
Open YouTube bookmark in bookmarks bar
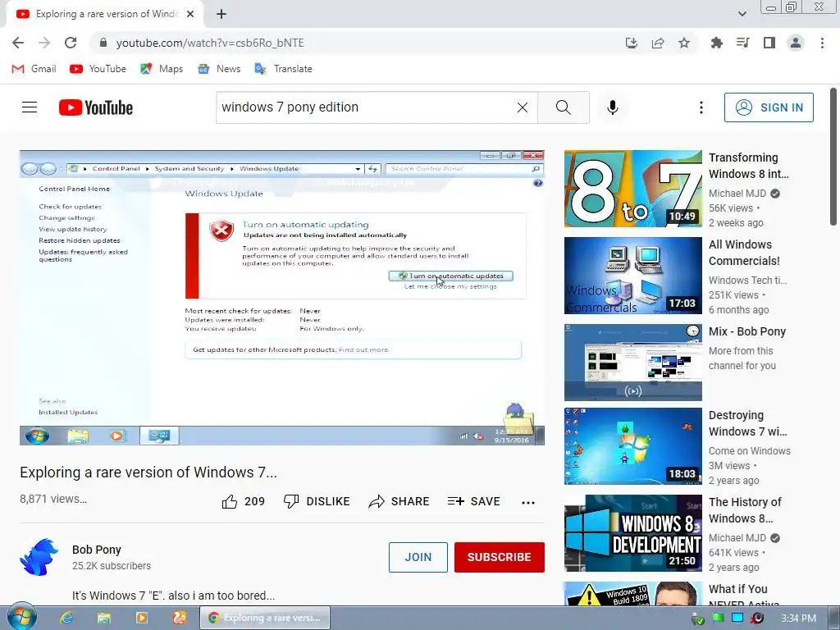pos(98,69)
